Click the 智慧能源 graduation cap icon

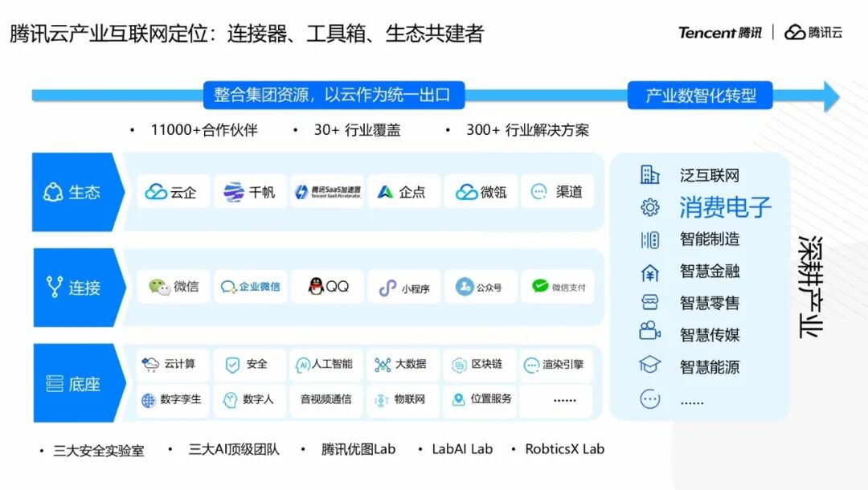650,364
